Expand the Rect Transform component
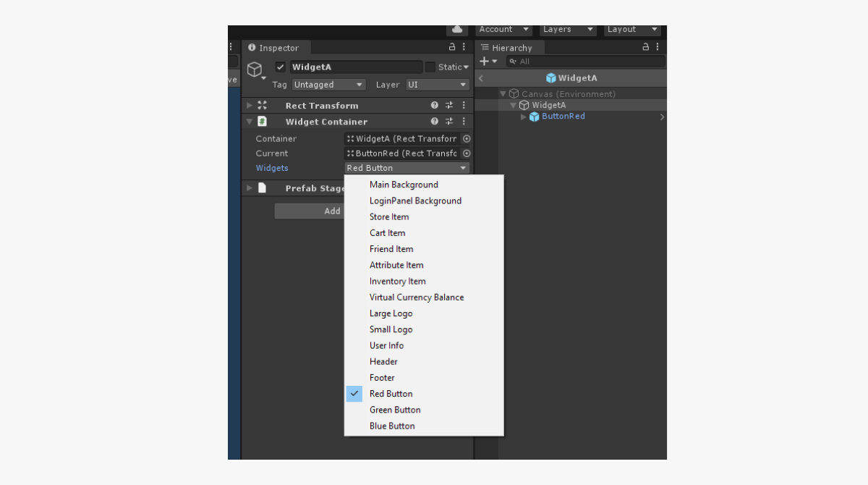 point(250,105)
